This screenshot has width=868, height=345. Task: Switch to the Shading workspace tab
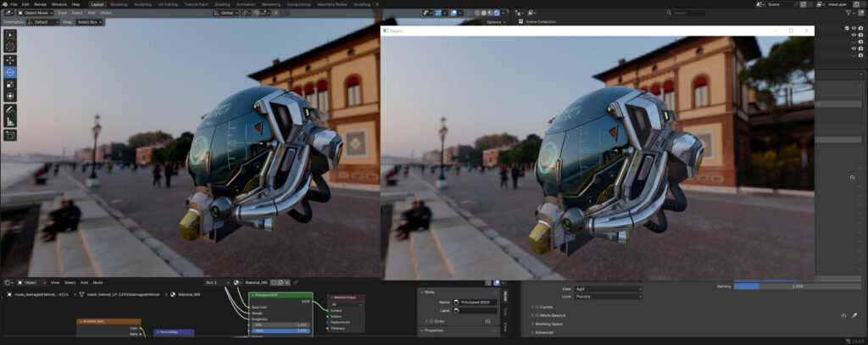(x=222, y=4)
